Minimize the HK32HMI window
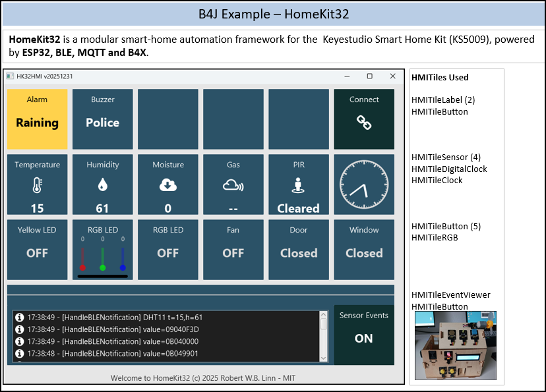This screenshot has width=546, height=392. click(x=347, y=76)
